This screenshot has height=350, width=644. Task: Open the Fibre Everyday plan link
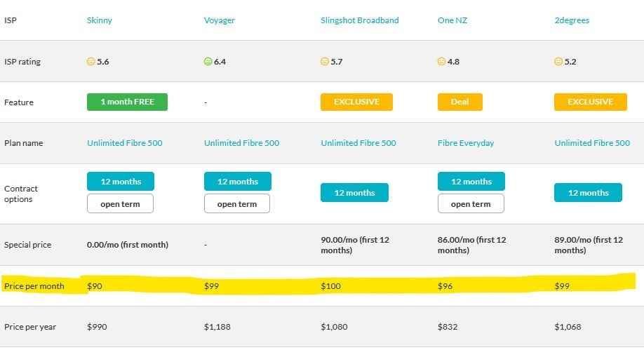point(466,143)
